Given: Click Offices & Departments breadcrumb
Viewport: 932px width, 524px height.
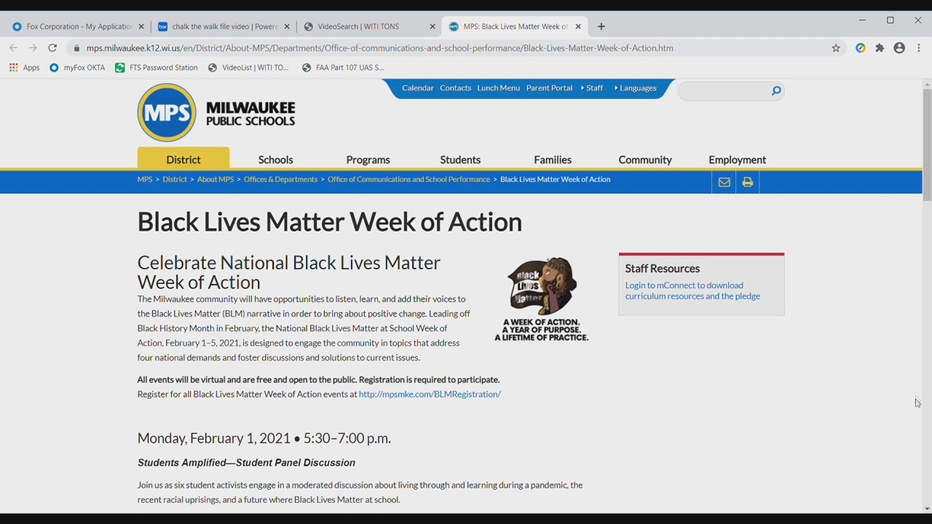Looking at the screenshot, I should tap(281, 179).
